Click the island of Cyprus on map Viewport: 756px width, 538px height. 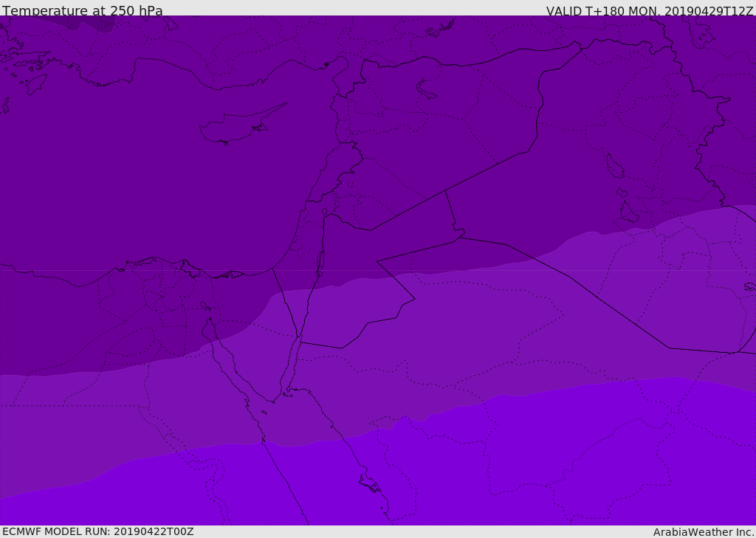[x=241, y=125]
